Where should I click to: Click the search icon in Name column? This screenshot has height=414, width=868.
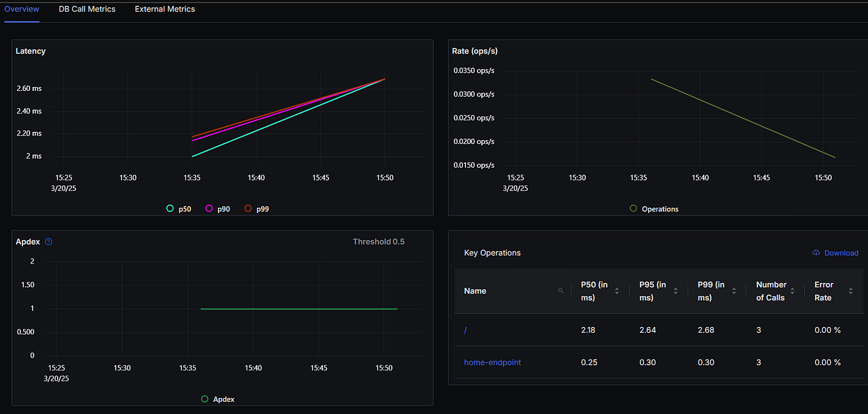(x=561, y=291)
